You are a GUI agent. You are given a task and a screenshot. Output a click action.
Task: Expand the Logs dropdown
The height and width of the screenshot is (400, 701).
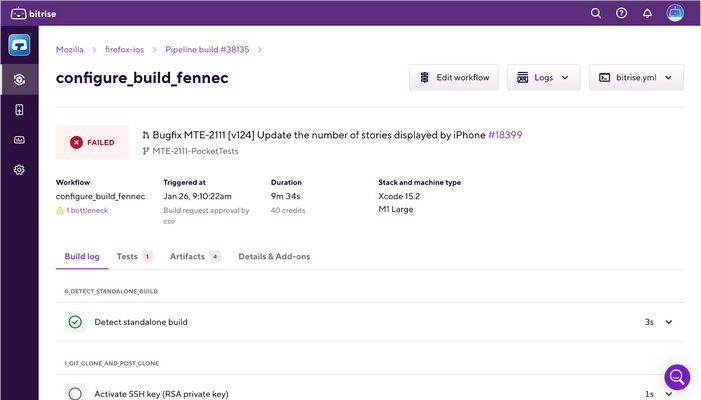coord(544,78)
